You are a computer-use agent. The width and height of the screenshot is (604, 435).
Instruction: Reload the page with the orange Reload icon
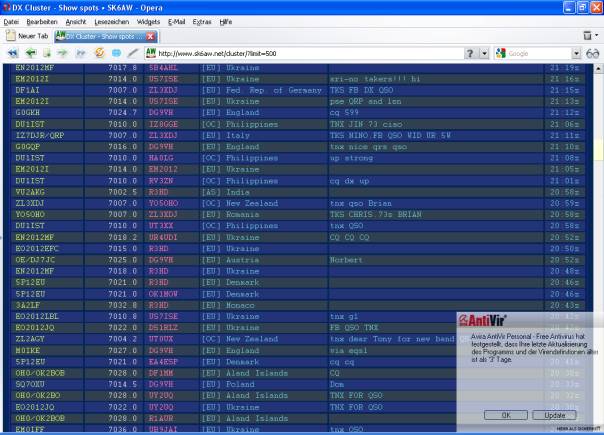[99, 53]
